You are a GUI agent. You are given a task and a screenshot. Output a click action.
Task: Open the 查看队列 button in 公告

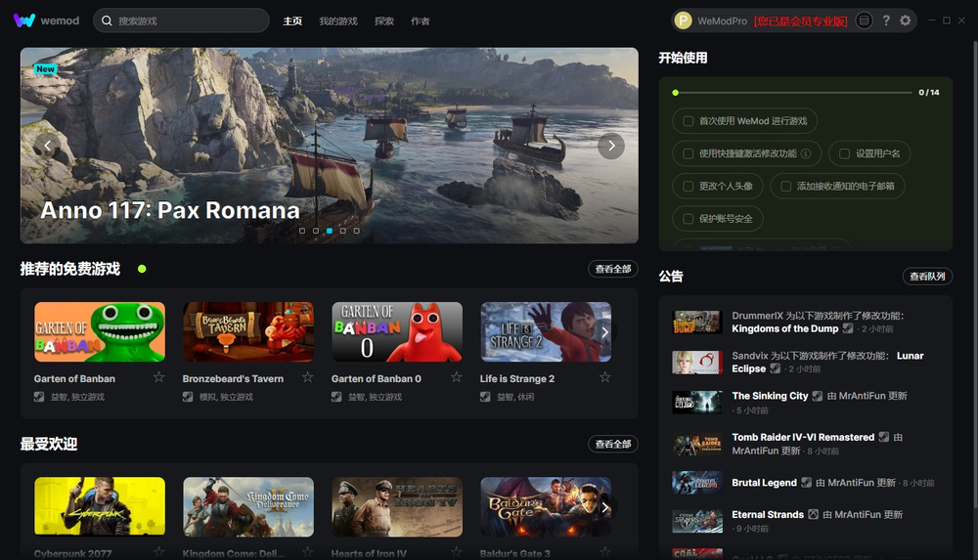tap(927, 277)
